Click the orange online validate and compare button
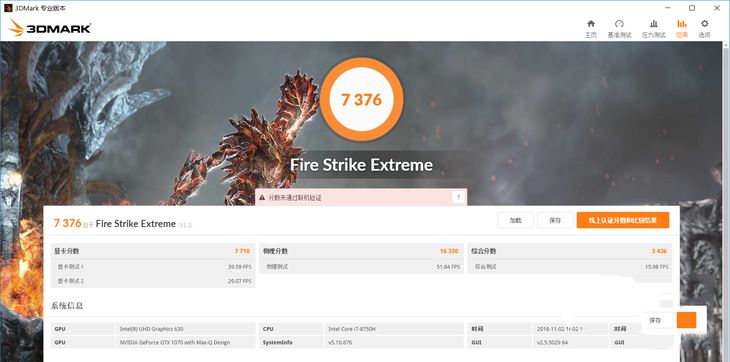Viewport: 730px width, 362px height. (x=623, y=221)
